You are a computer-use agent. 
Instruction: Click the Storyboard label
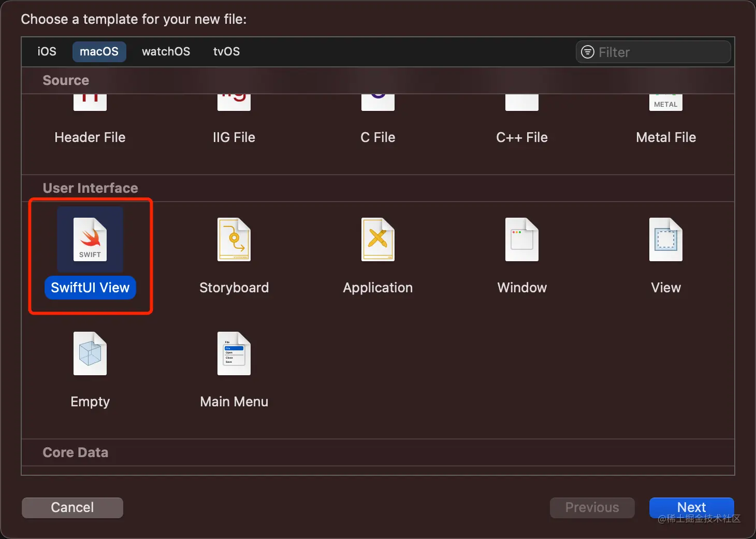(x=234, y=288)
